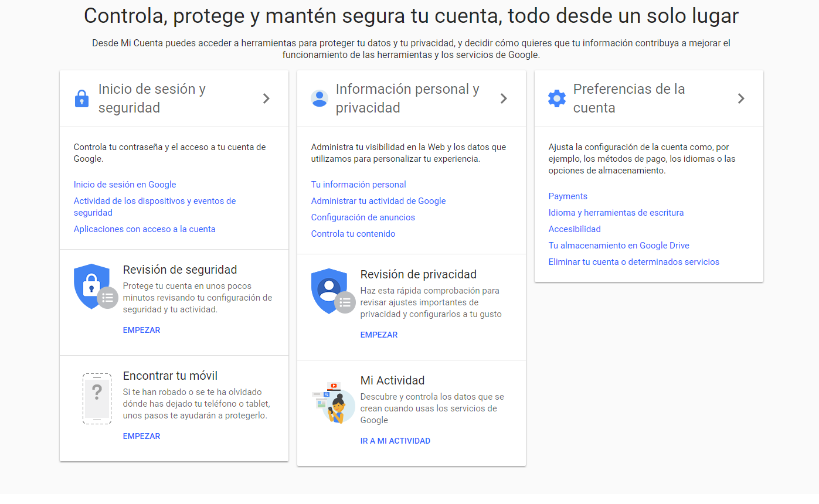Open the Inicio de sesión en Google link

click(x=125, y=185)
